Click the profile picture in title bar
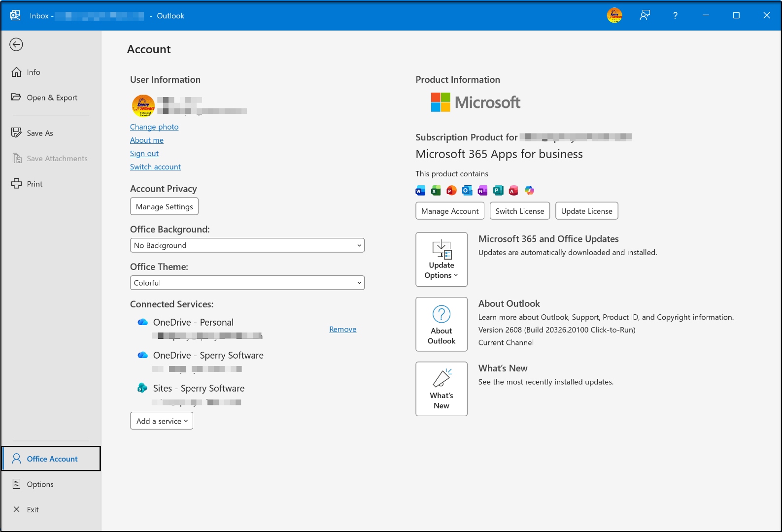 614,15
